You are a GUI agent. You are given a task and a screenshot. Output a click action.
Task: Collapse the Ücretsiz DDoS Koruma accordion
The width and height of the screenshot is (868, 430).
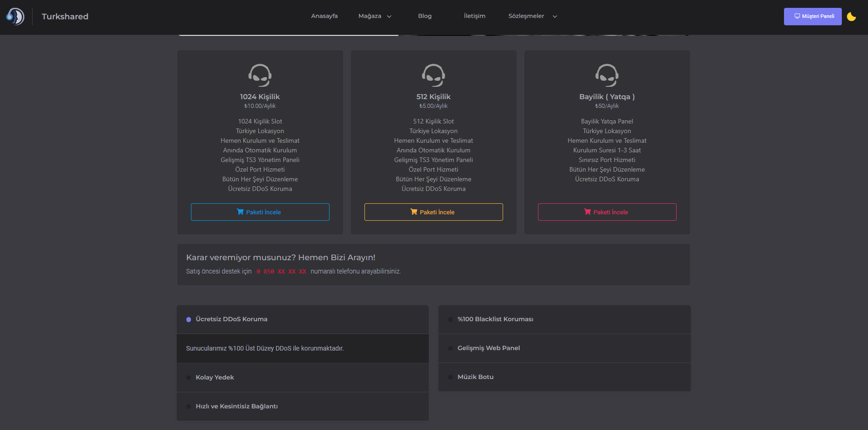click(232, 319)
